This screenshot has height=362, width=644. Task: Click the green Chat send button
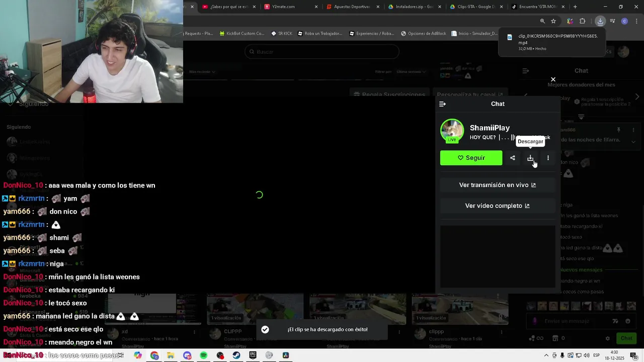[x=626, y=338]
